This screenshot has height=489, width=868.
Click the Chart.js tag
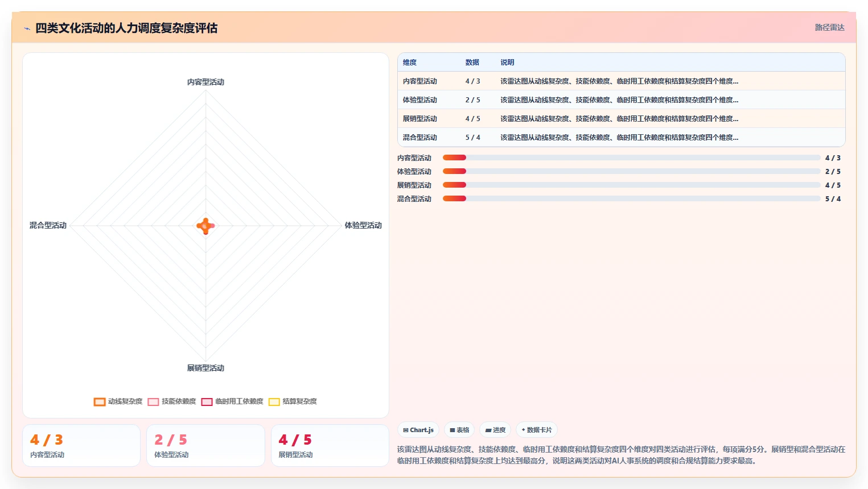click(x=418, y=430)
